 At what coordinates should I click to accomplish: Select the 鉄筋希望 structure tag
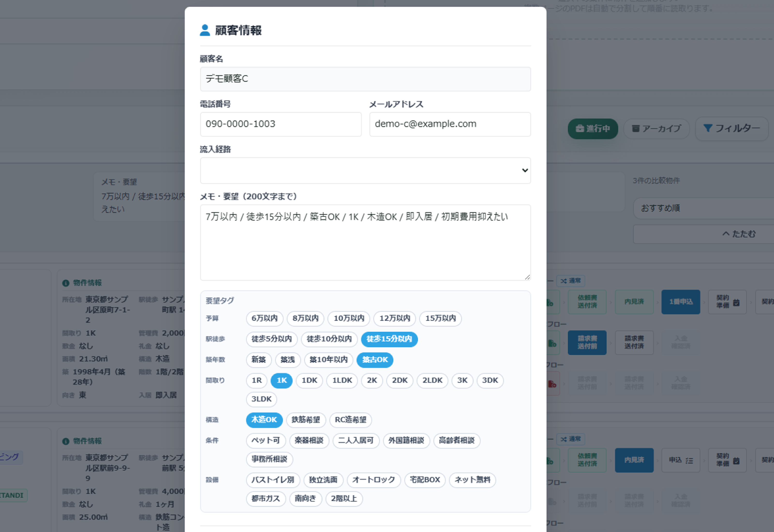click(x=306, y=420)
